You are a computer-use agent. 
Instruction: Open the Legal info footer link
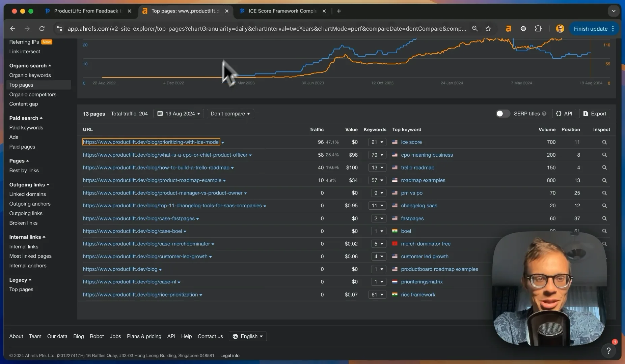(230, 356)
